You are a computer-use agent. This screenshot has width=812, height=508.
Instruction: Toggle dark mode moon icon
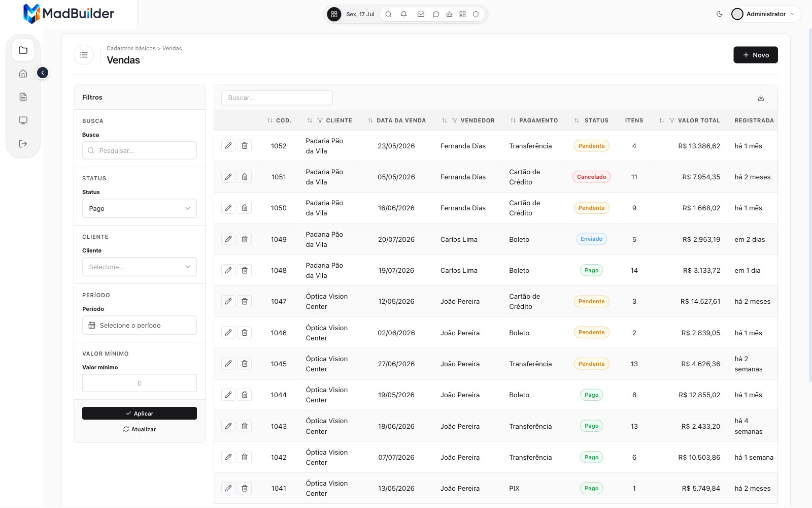[720, 14]
